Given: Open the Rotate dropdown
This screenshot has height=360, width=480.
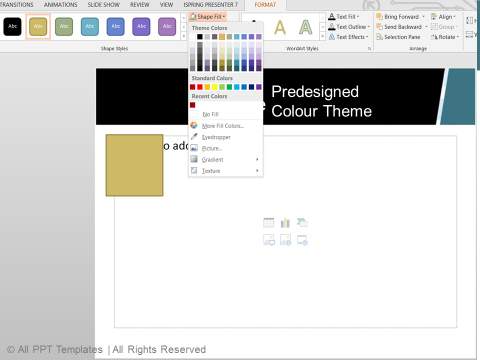Looking at the screenshot, I should [445, 37].
